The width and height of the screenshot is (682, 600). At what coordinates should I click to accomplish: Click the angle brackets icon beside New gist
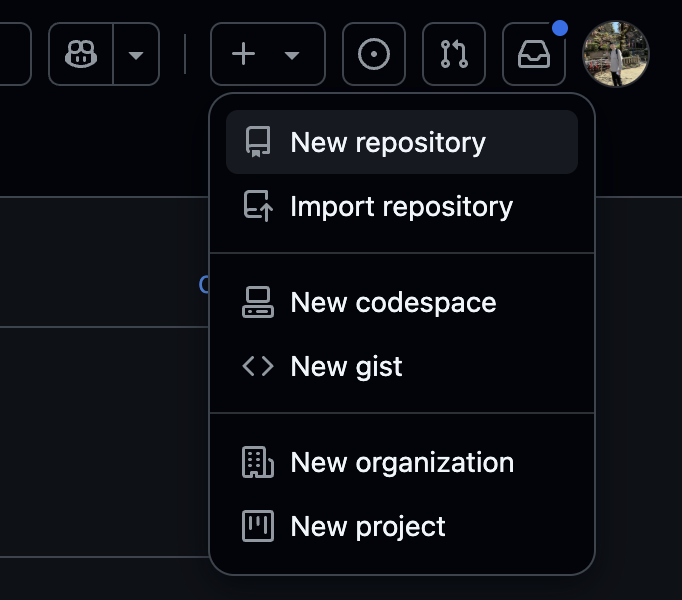[x=258, y=366]
